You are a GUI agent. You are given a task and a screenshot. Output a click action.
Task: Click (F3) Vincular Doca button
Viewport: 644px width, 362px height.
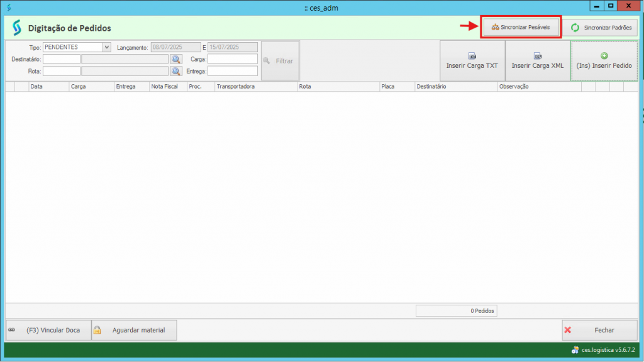pos(48,331)
